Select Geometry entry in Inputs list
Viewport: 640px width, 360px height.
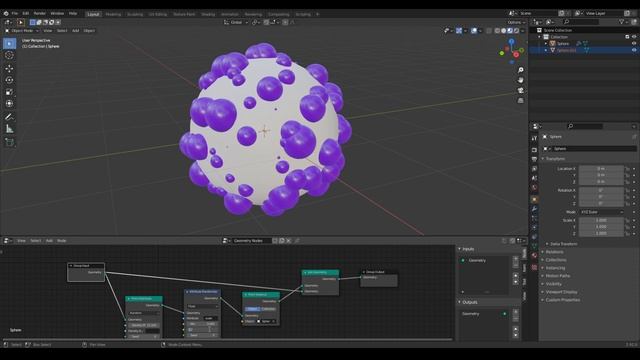484,260
